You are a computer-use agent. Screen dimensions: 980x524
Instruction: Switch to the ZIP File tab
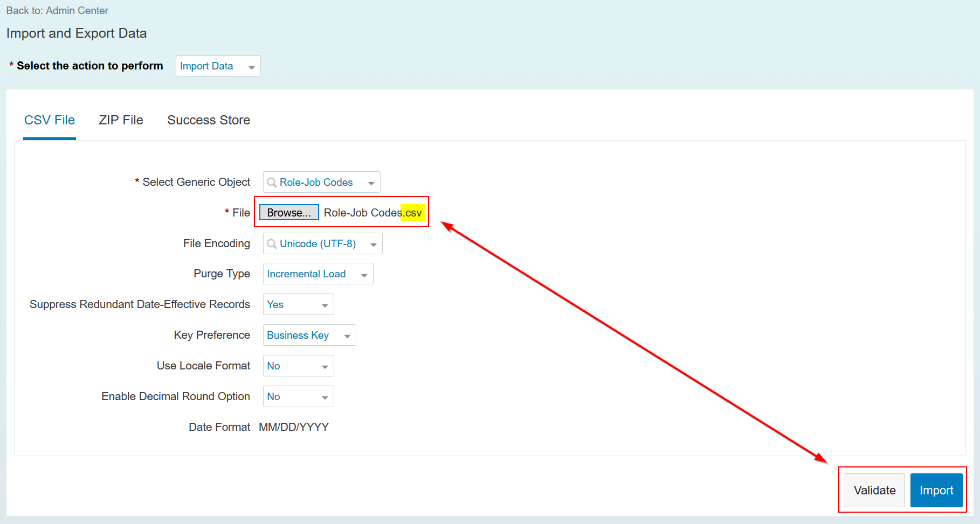coord(121,120)
